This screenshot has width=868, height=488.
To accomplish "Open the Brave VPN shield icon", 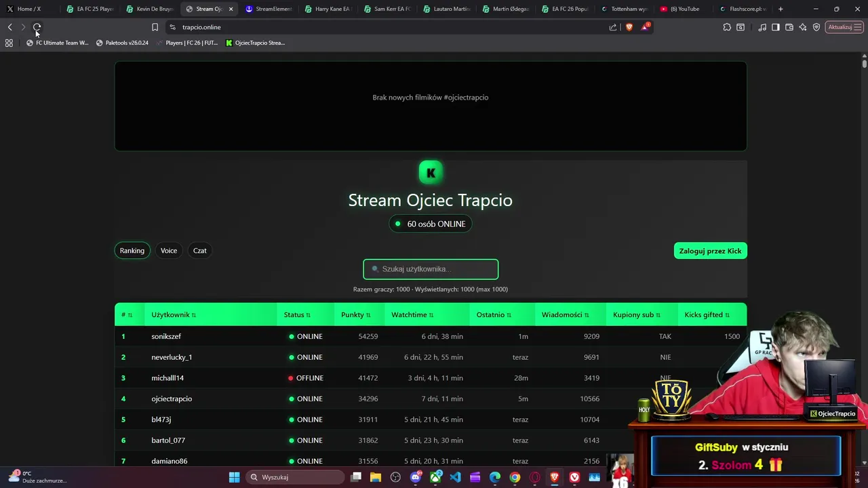I will (816, 27).
